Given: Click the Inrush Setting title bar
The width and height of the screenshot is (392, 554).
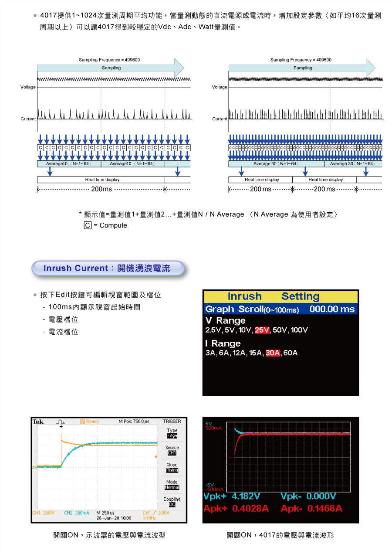Looking at the screenshot, I should (280, 297).
